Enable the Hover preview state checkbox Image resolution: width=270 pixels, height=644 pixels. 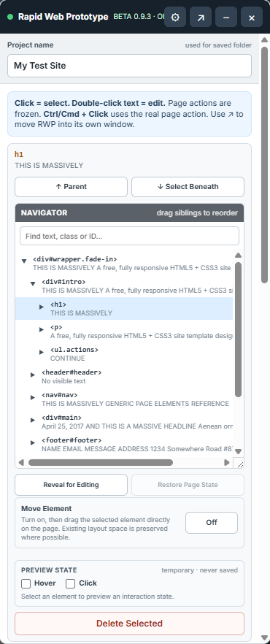tap(26, 583)
